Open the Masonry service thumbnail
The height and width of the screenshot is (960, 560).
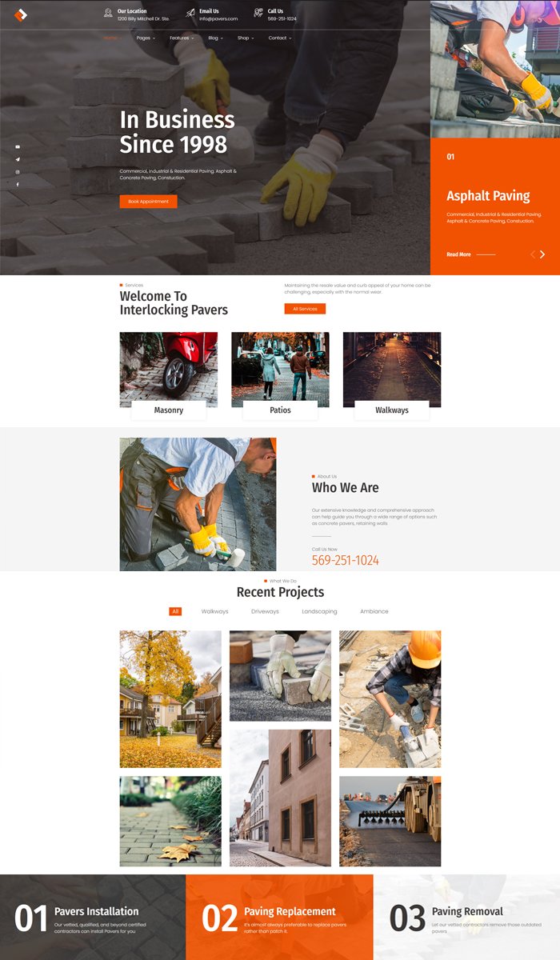click(168, 370)
